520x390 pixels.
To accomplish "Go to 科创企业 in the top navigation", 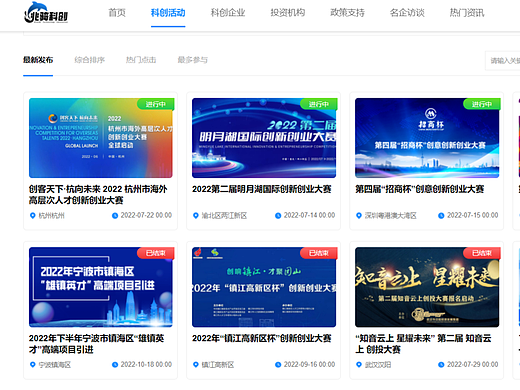I will pyautogui.click(x=228, y=13).
